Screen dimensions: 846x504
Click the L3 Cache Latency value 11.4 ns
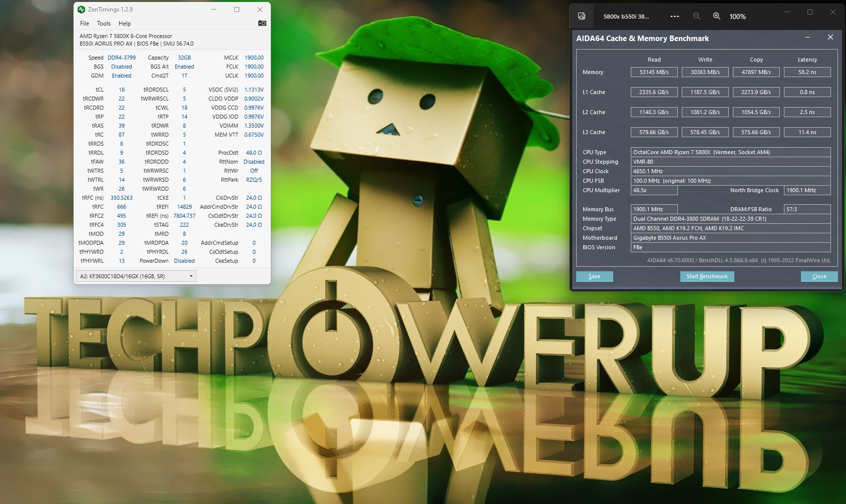pyautogui.click(x=807, y=132)
